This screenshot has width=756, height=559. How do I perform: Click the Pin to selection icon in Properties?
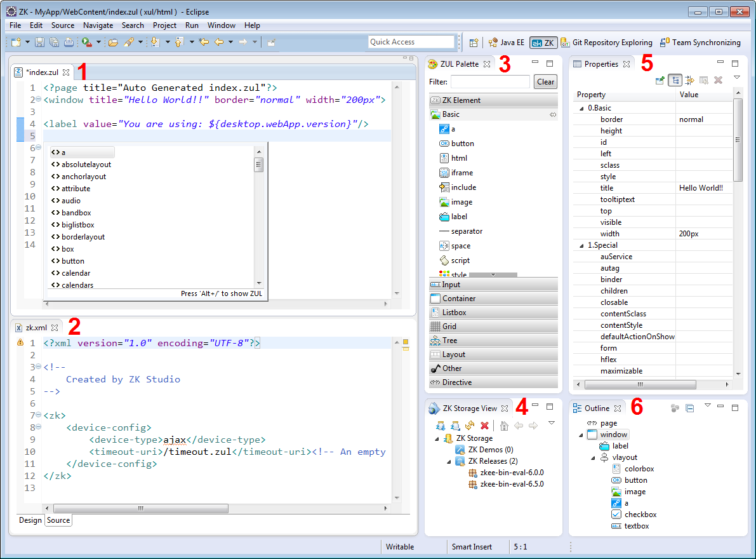pos(660,80)
